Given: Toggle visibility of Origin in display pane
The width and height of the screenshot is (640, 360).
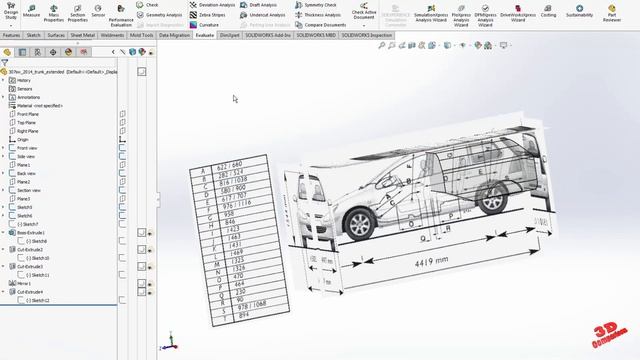Looking at the screenshot, I should coord(123,139).
